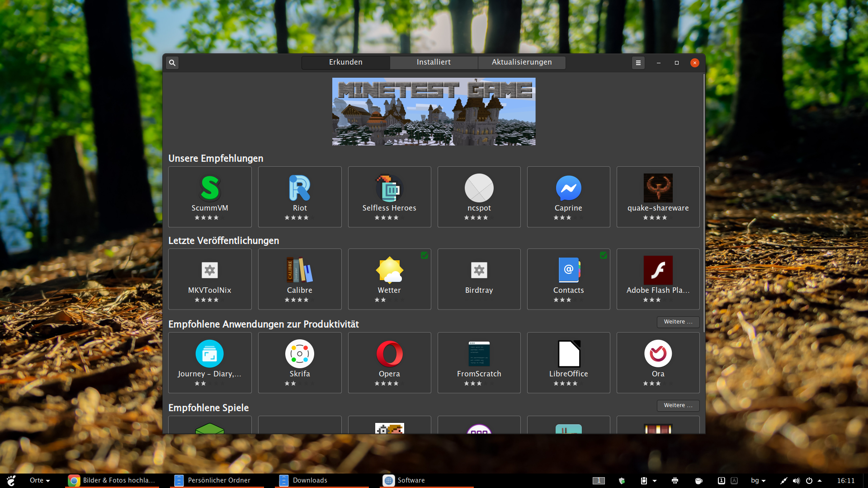Click the 'quake-shareware' name label
The width and height of the screenshot is (868, 488).
coord(658,208)
